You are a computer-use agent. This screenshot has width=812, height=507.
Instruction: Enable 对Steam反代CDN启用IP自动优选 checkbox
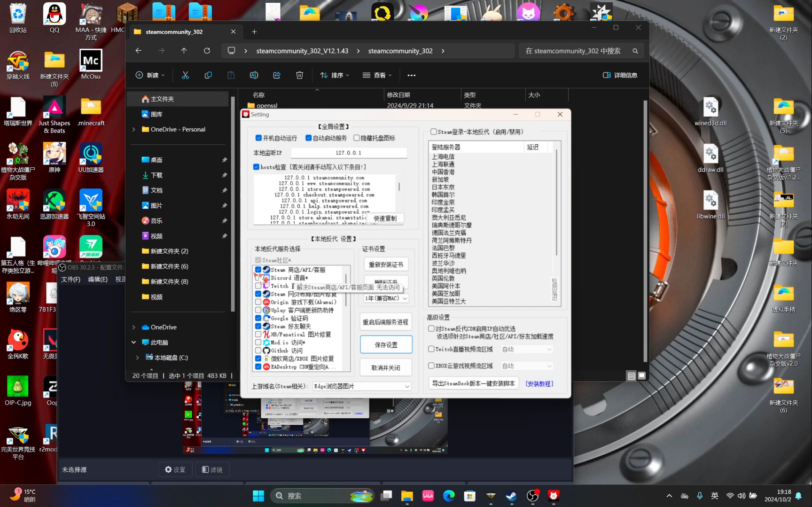coord(431,328)
